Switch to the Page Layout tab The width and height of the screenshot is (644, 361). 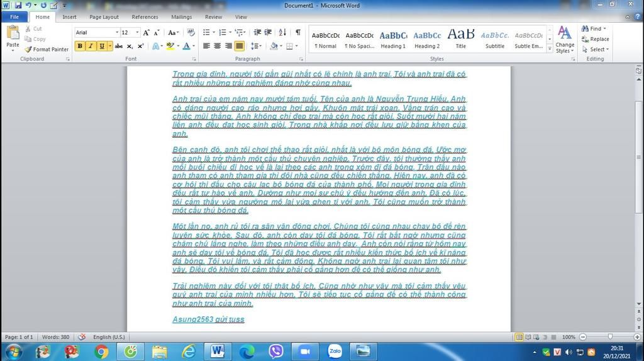[104, 17]
